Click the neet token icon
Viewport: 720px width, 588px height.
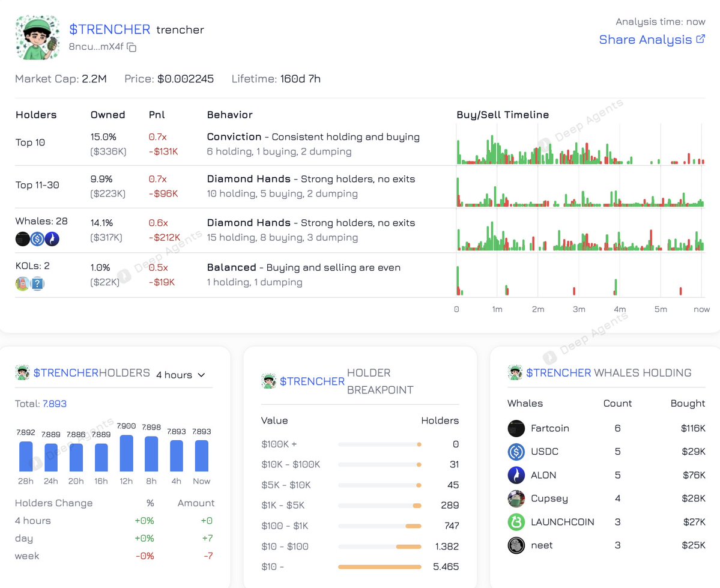point(516,545)
